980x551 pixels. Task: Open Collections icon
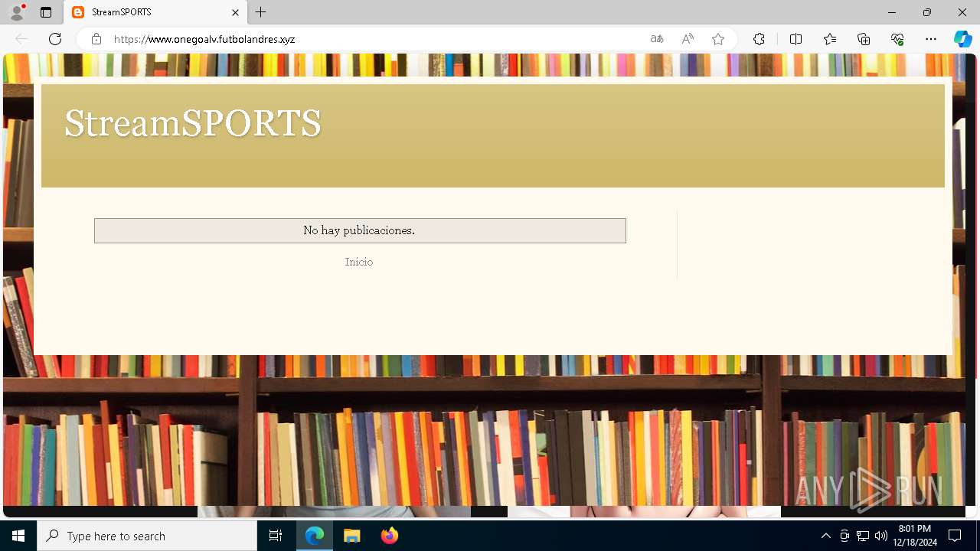(x=864, y=39)
